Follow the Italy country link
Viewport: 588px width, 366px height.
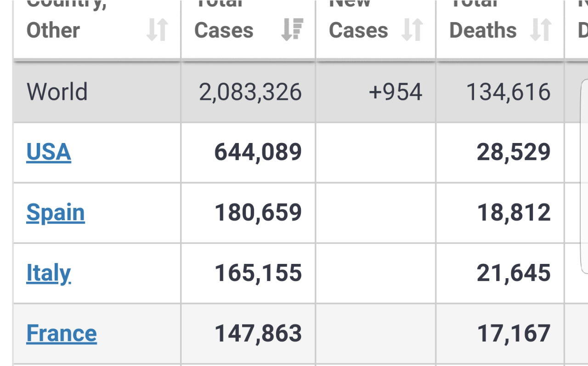pyautogui.click(x=49, y=273)
